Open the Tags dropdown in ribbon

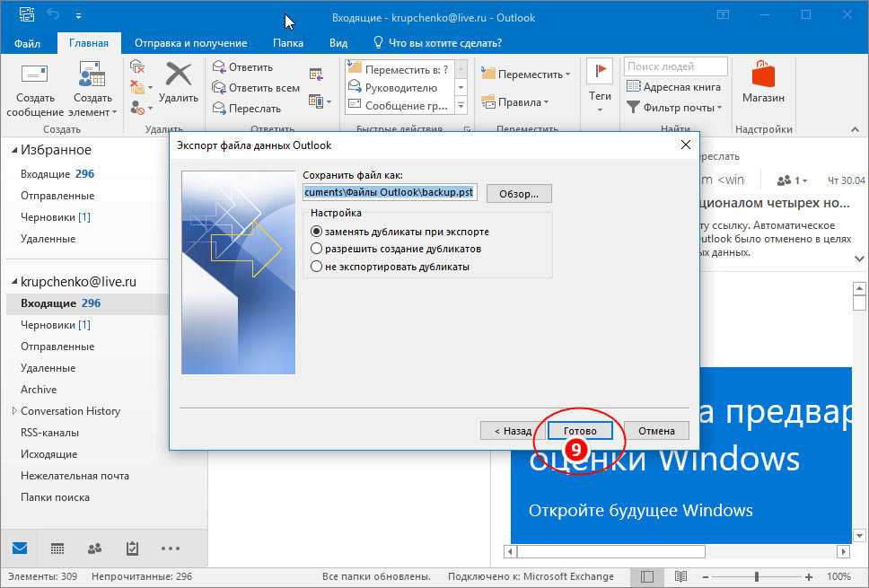[600, 97]
